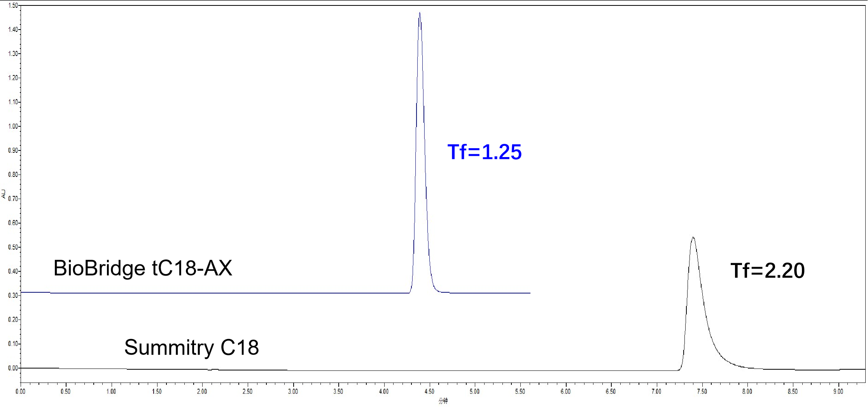Click the 7.50 tick on the time axis
Image resolution: width=868 pixels, height=407 pixels.
coord(702,391)
